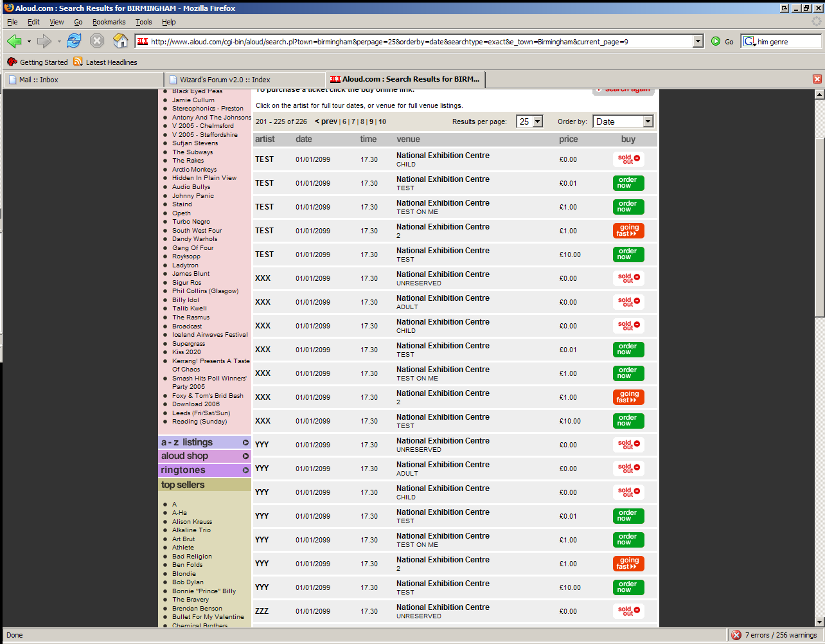The width and height of the screenshot is (825, 644).
Task: Click order now for TEST £10.00 row
Action: pyautogui.click(x=628, y=255)
